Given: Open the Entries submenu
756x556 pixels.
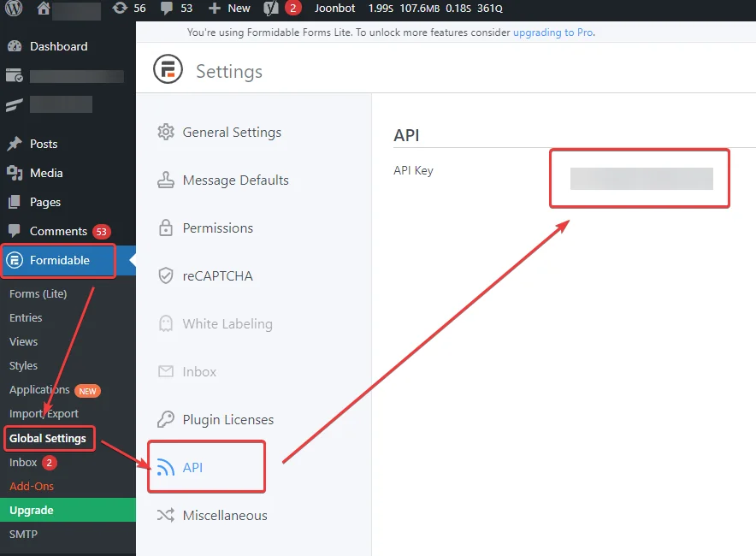Looking at the screenshot, I should pyautogui.click(x=26, y=317).
